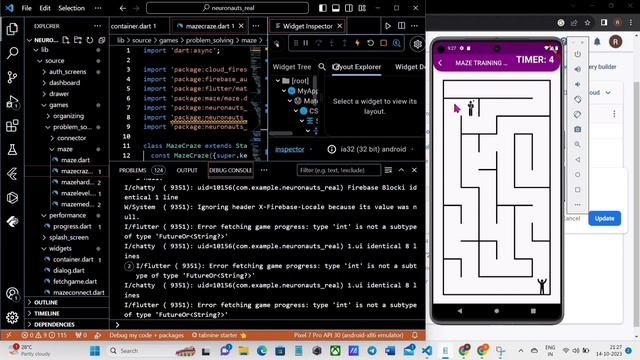The height and width of the screenshot is (360, 640).
Task: Switch to the OUTPUT panel tab
Action: coord(187,170)
